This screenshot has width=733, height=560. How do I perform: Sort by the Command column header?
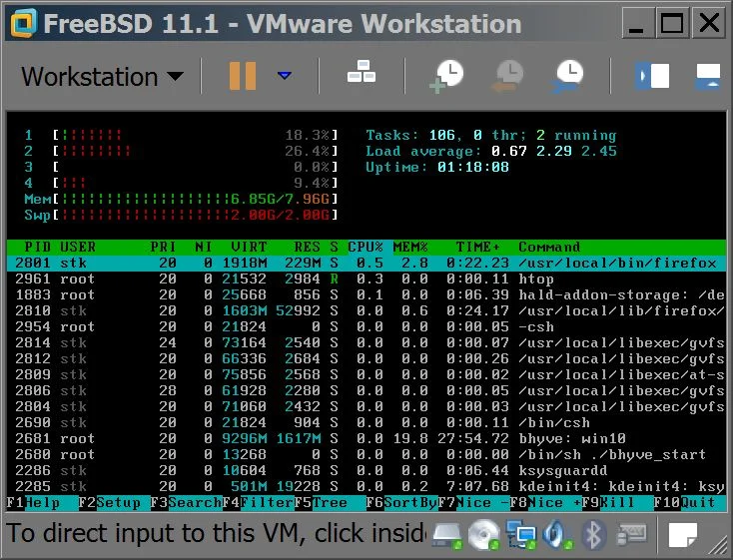point(549,247)
